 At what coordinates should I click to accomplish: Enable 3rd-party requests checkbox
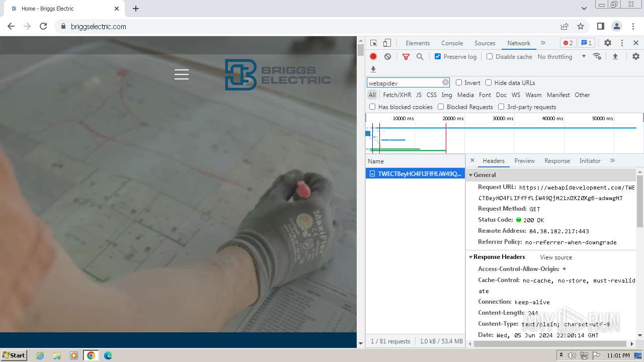501,107
